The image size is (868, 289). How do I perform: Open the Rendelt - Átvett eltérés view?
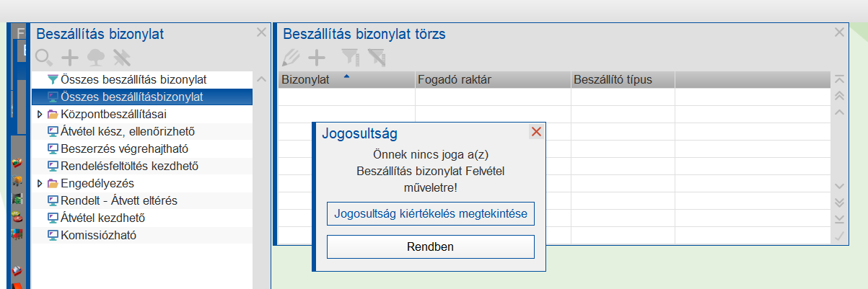119,200
